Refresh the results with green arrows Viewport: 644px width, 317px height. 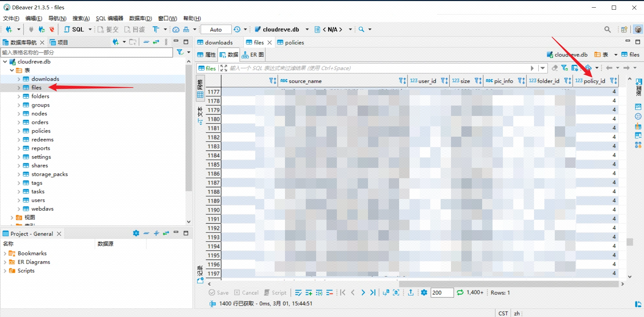click(x=460, y=293)
